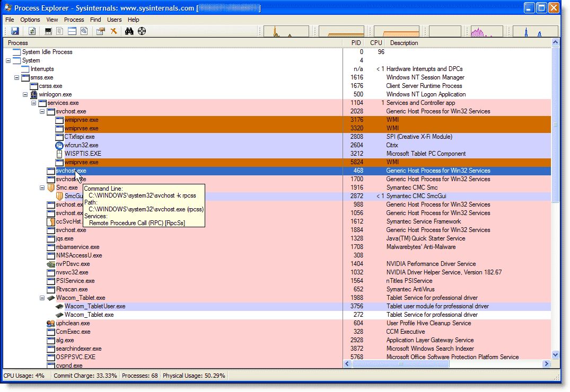The width and height of the screenshot is (570, 392).
Task: Open the Properties toolbar icon
Action: [x=101, y=31]
